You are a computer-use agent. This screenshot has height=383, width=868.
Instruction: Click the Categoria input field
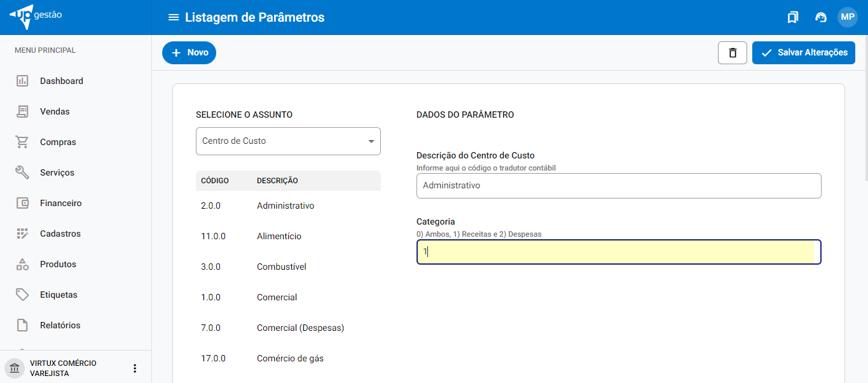point(618,252)
